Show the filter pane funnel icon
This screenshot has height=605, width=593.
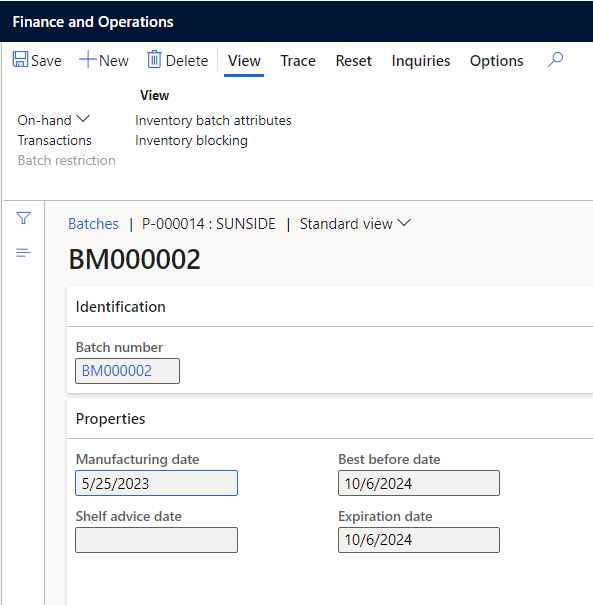click(x=24, y=218)
